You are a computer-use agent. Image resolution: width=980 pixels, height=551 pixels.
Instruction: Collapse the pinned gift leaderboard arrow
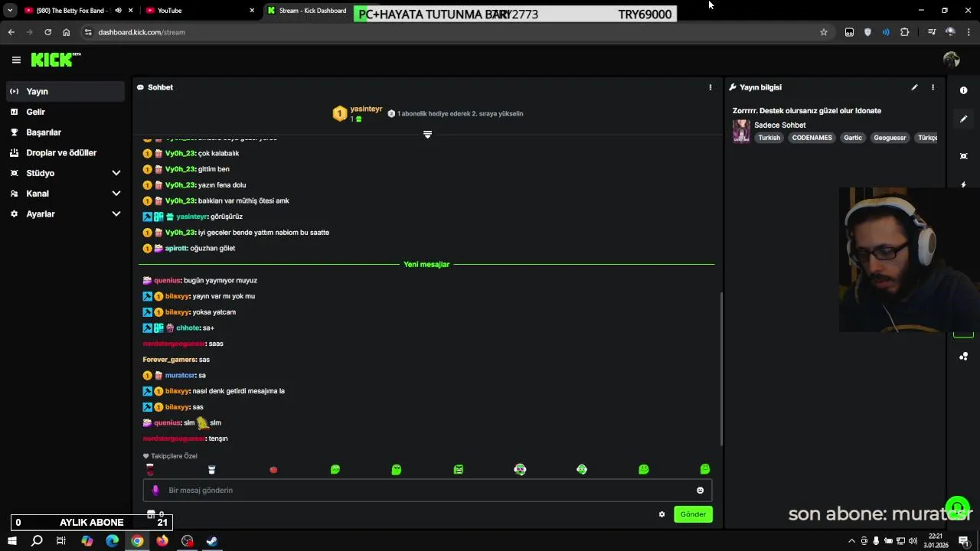pyautogui.click(x=427, y=135)
